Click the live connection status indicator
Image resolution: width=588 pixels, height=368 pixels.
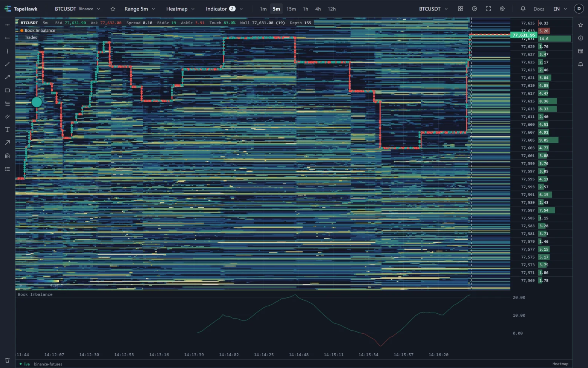click(24, 364)
